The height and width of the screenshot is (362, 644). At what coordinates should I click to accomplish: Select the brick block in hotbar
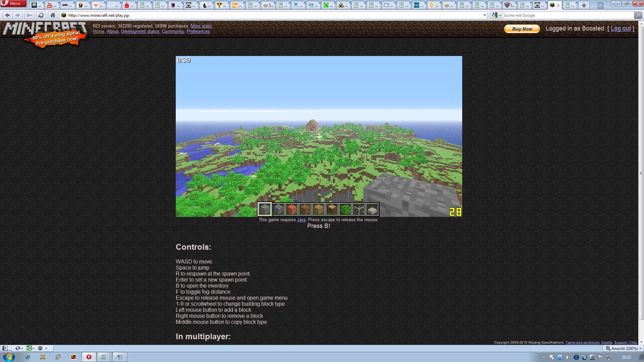click(x=291, y=210)
